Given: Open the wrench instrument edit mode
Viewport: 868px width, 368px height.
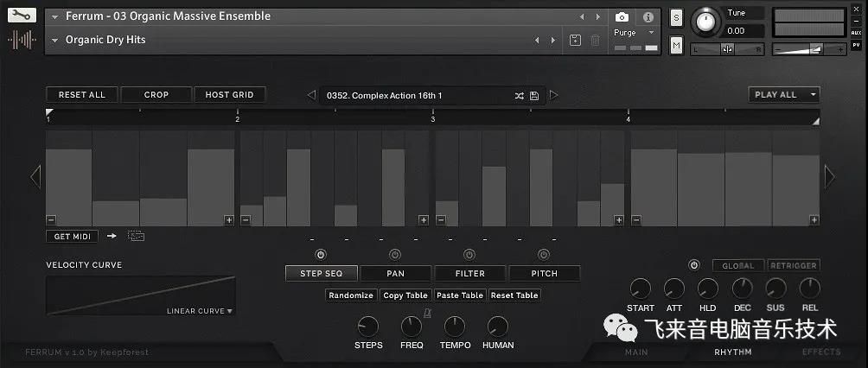Looking at the screenshot, I should pyautogui.click(x=22, y=15).
